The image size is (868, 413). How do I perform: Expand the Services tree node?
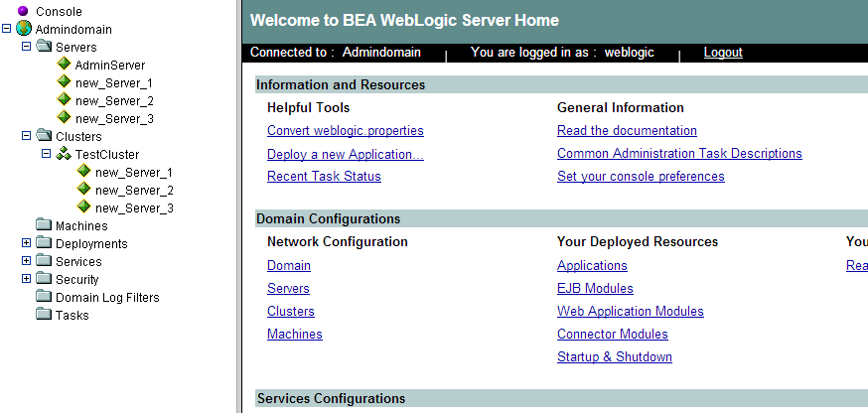click(27, 261)
